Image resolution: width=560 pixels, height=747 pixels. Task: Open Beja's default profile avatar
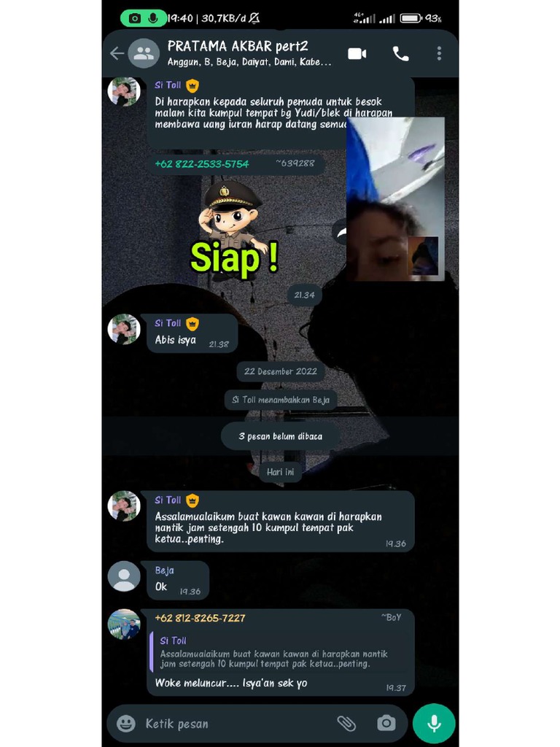point(124,576)
